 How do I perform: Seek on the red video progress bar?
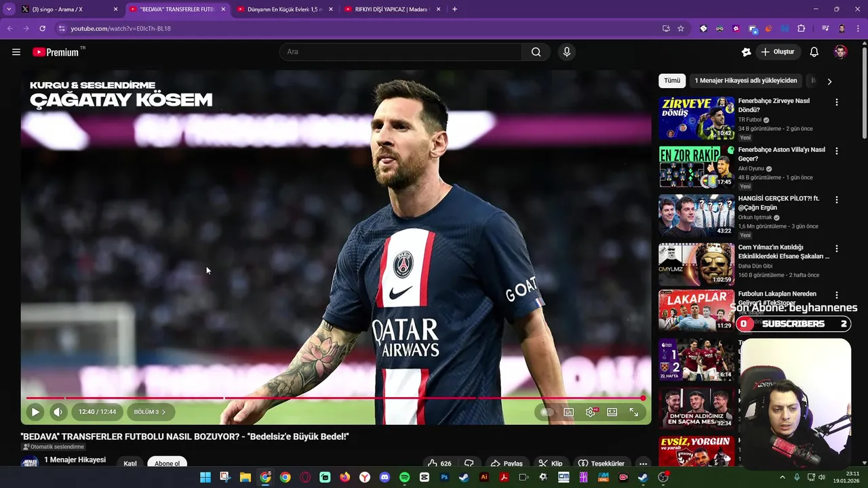336,398
